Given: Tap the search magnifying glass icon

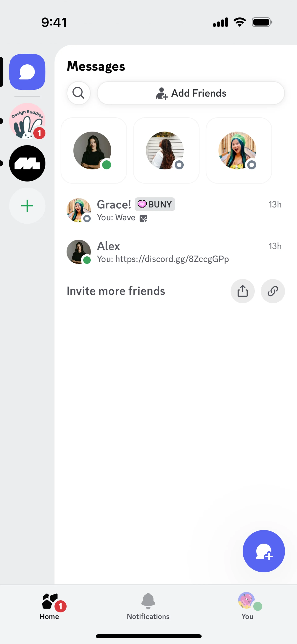Looking at the screenshot, I should click(78, 93).
